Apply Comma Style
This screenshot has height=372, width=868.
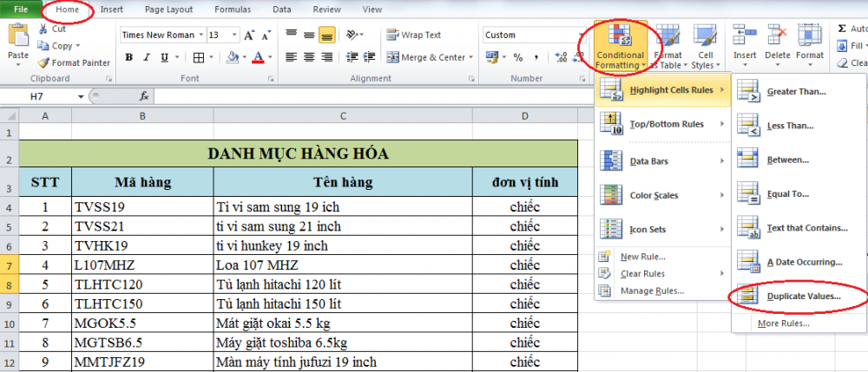pos(536,57)
